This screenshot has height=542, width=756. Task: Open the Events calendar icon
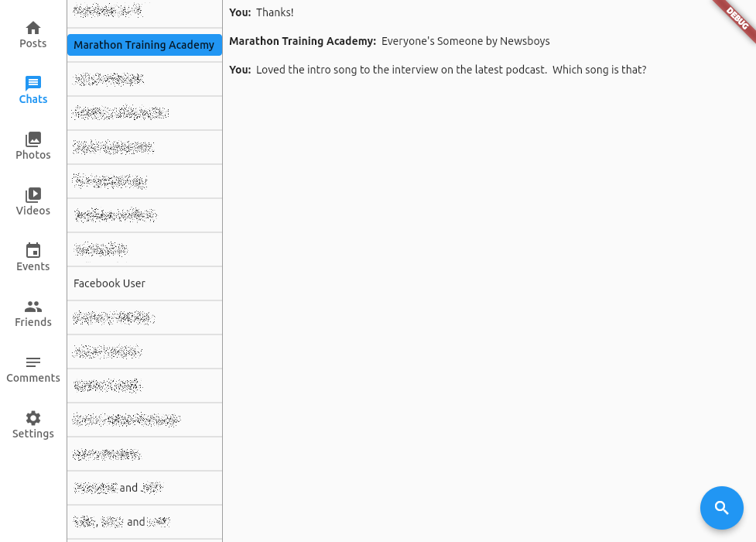click(33, 251)
